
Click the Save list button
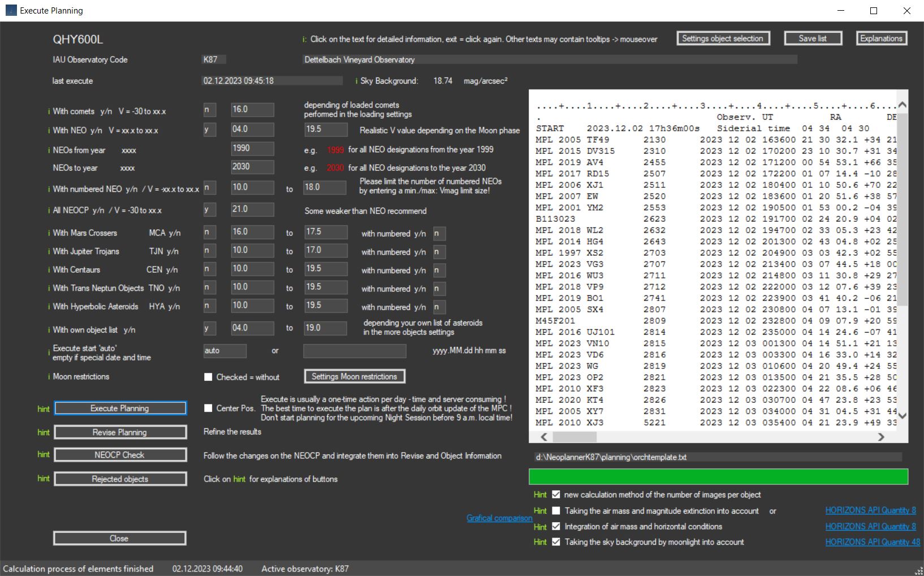click(813, 38)
